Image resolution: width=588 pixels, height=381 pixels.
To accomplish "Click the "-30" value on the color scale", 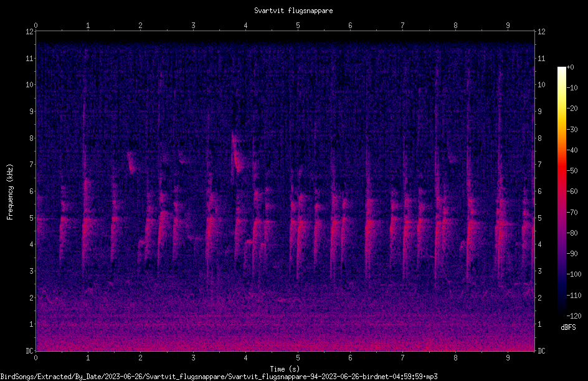I will pos(572,129).
